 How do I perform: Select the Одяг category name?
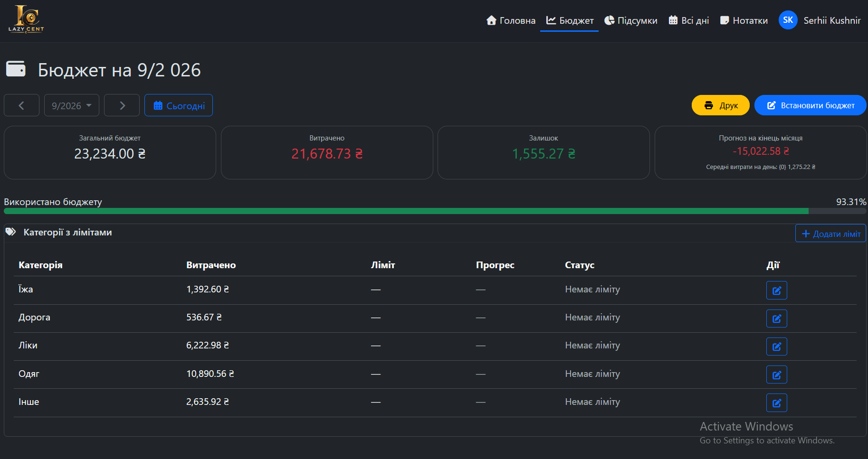coord(29,374)
